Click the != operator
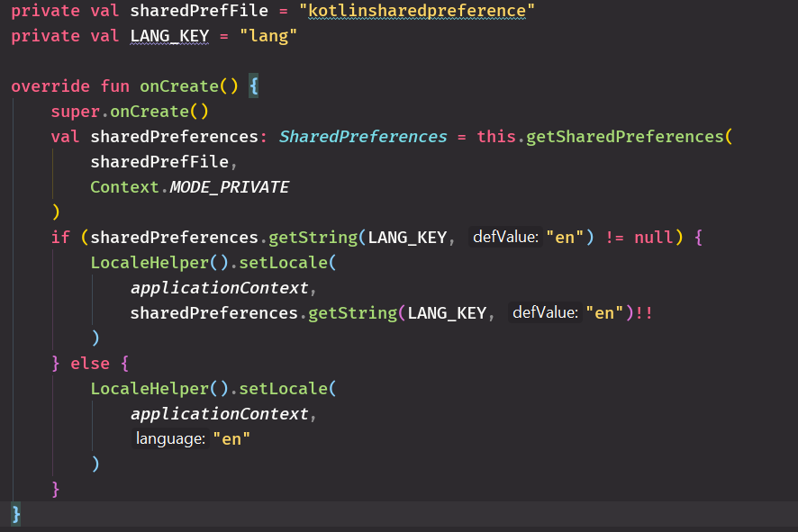 (614, 238)
